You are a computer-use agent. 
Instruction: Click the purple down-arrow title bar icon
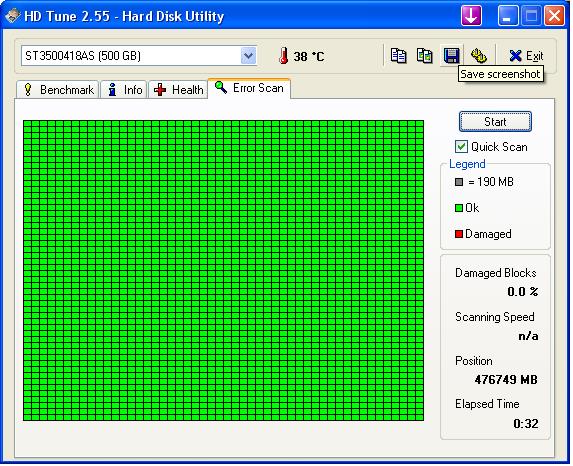(471, 16)
